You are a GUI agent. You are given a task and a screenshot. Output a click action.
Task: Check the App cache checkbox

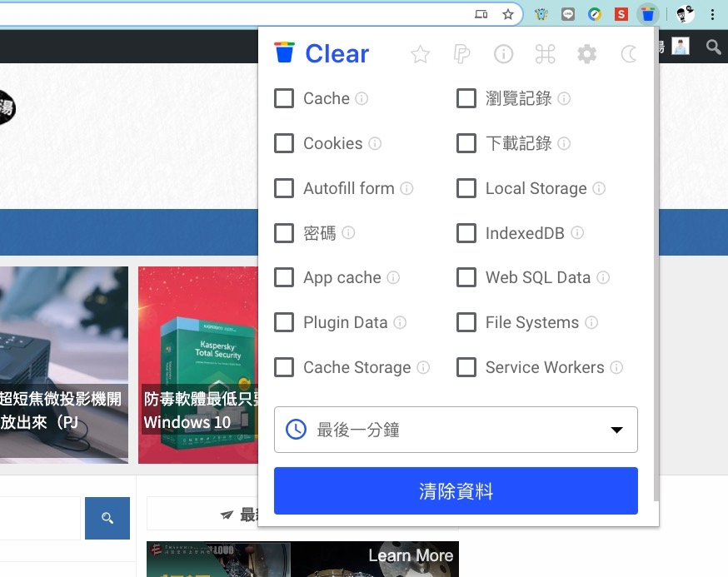click(284, 277)
